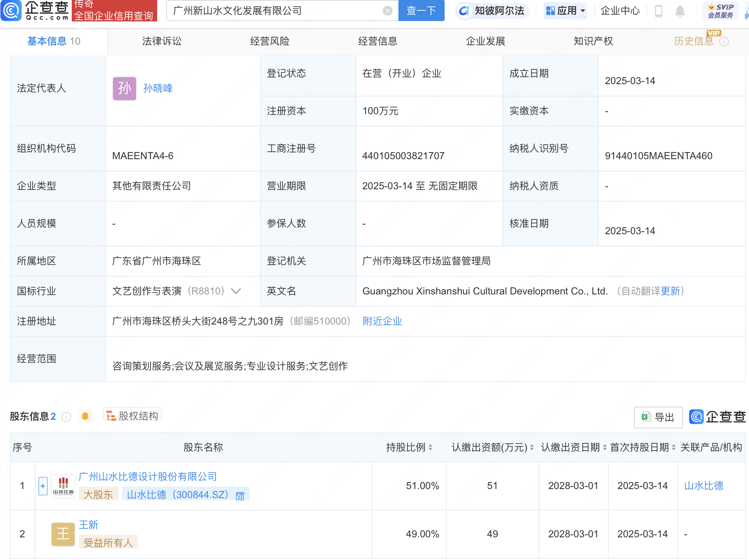Open 附近企业 link
Screen dimensions: 749x560
click(x=382, y=321)
